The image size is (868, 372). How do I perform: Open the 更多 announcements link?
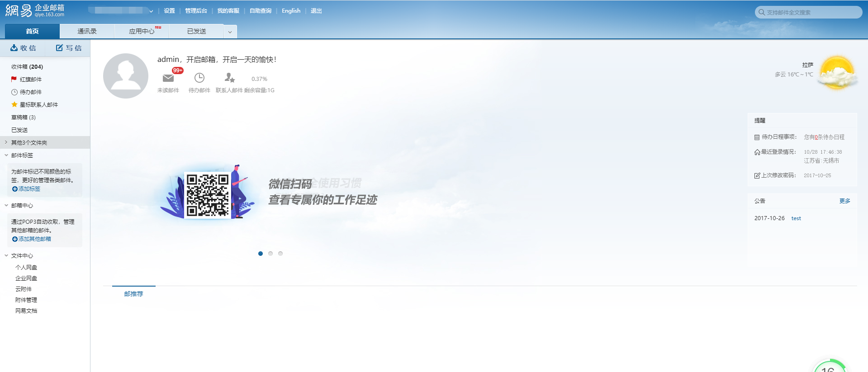844,201
